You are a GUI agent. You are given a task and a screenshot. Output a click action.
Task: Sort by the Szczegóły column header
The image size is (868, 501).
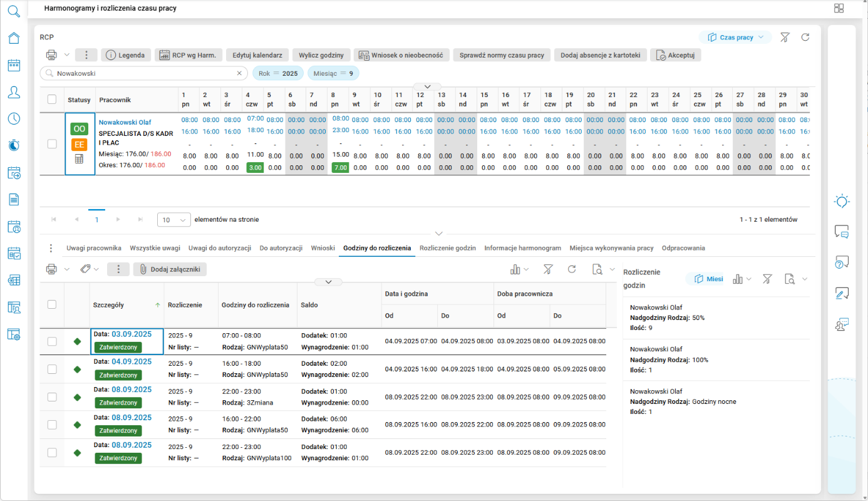[108, 305]
